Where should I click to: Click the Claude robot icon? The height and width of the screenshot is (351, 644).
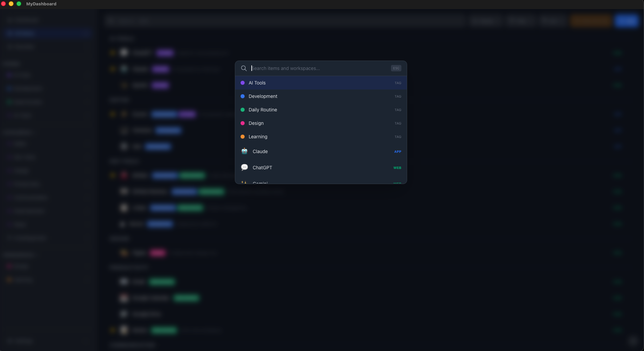245,151
